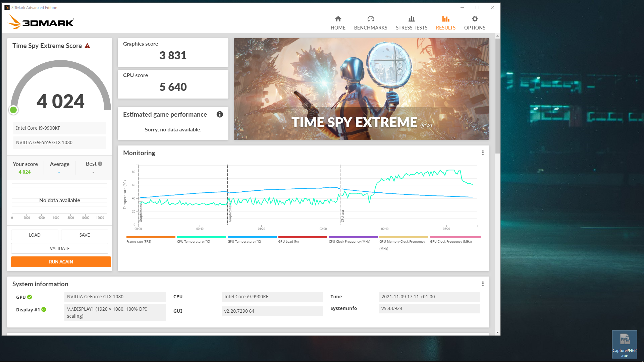Click the CPU test timeline marker
The height and width of the screenshot is (362, 644).
[342, 216]
